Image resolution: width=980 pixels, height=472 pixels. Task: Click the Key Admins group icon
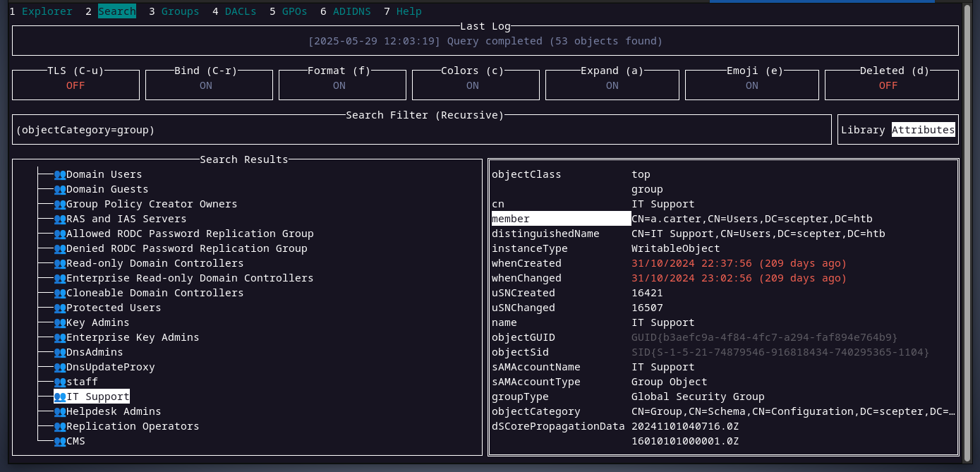click(x=59, y=322)
